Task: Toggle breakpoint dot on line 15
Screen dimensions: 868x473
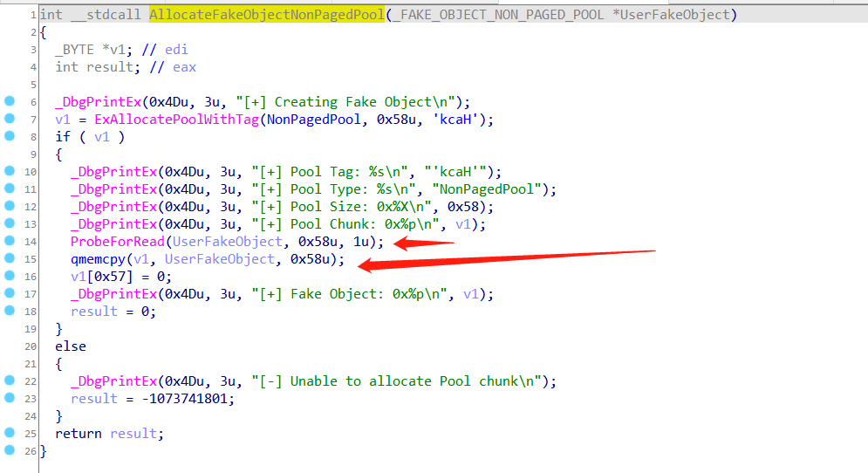Action: pos(10,258)
